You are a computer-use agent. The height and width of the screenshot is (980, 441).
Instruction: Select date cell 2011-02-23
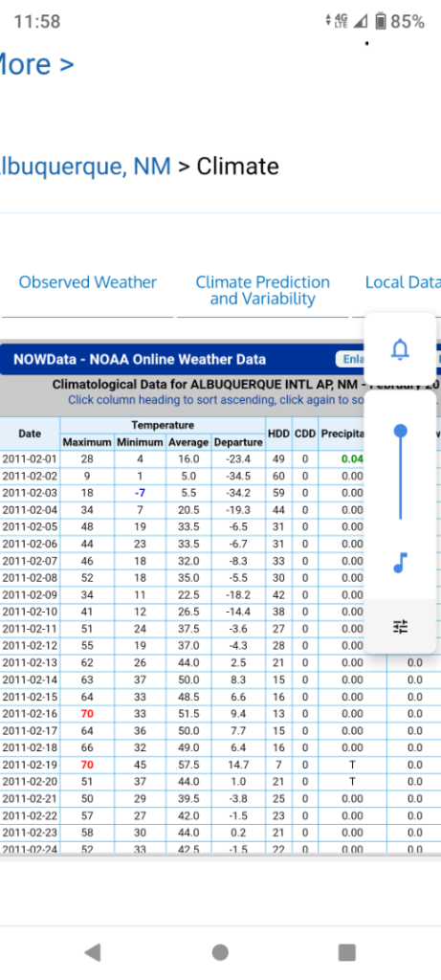pyautogui.click(x=30, y=833)
